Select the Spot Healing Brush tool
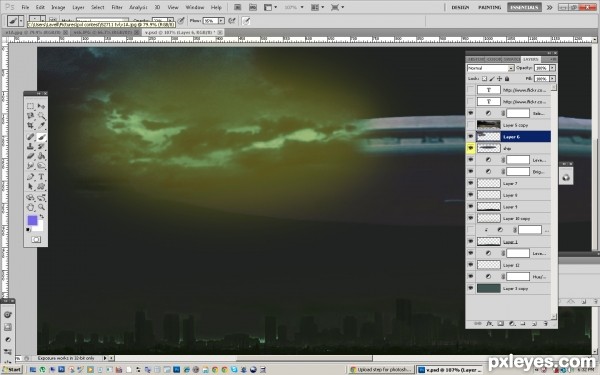The width and height of the screenshot is (600, 375). [30, 137]
